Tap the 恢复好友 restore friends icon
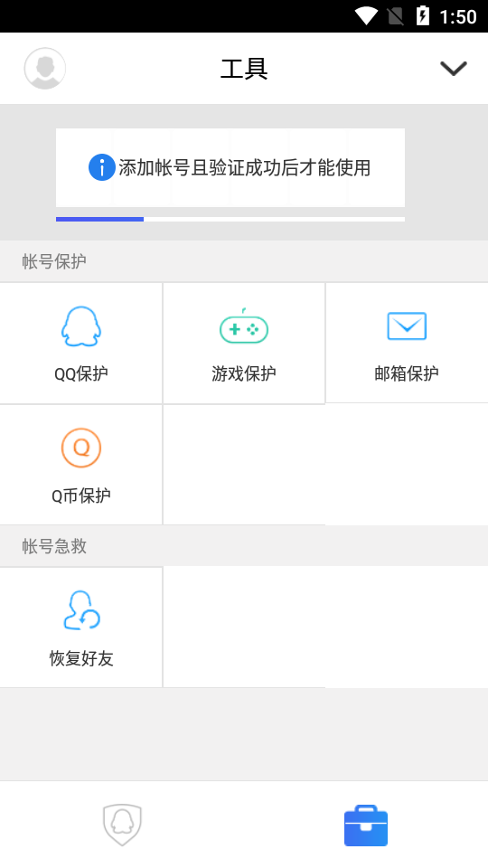Image resolution: width=488 pixels, height=868 pixels. tap(81, 610)
